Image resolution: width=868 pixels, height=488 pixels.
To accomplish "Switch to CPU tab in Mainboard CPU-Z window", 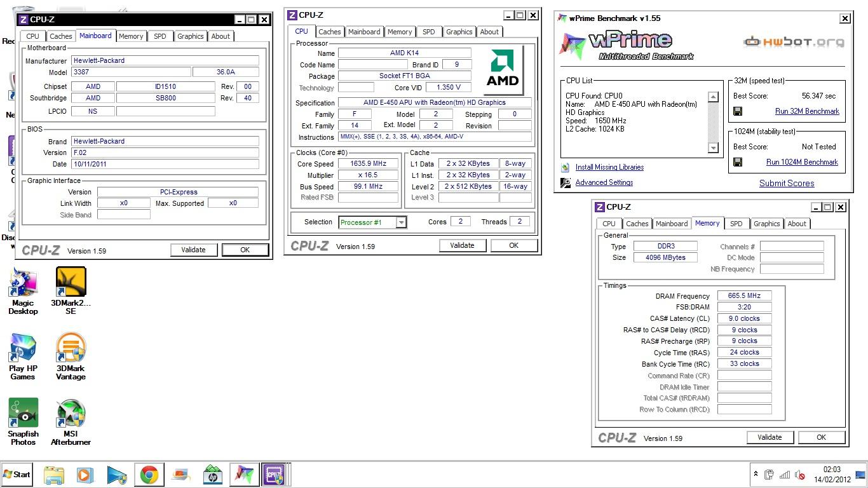I will (33, 36).
